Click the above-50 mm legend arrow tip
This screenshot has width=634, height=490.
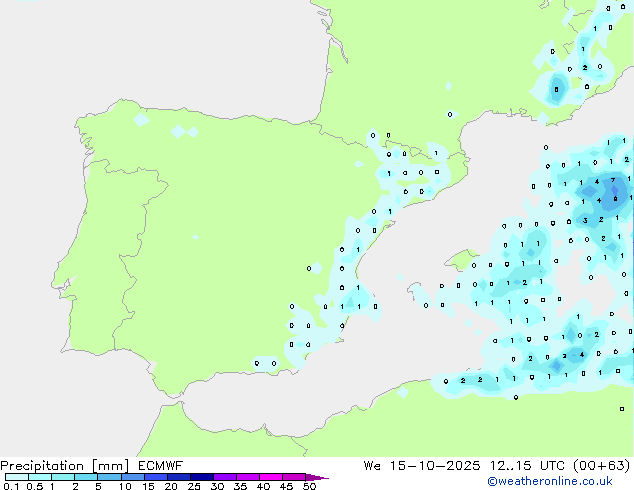317,477
